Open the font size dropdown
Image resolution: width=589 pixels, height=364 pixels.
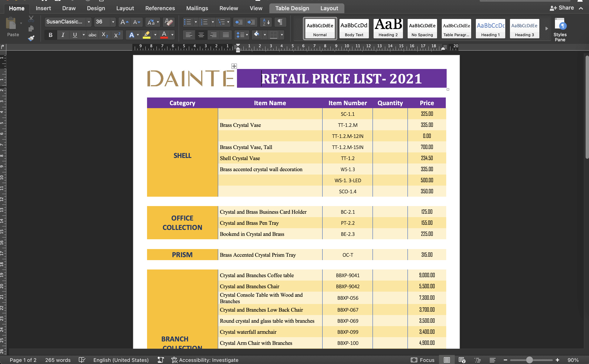tap(113, 22)
